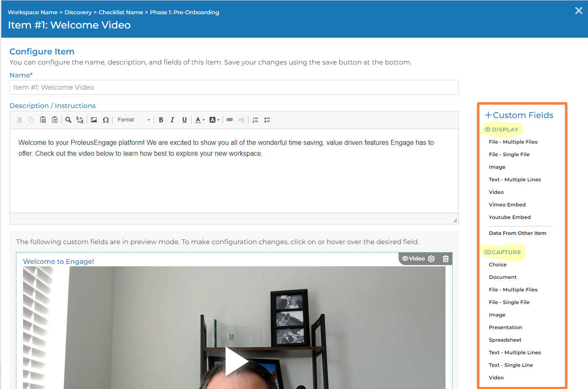Add Presentation capture field
The image size is (588, 389).
tap(505, 327)
